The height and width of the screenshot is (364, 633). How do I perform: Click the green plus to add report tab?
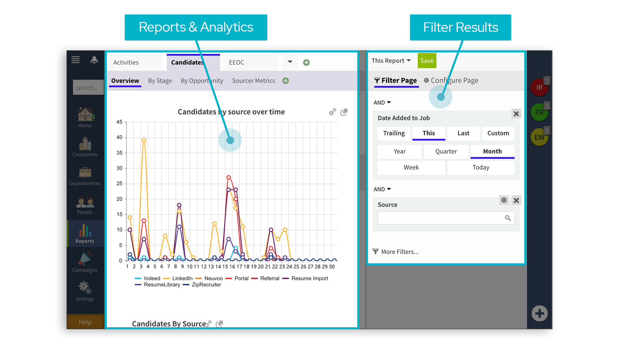pyautogui.click(x=306, y=62)
